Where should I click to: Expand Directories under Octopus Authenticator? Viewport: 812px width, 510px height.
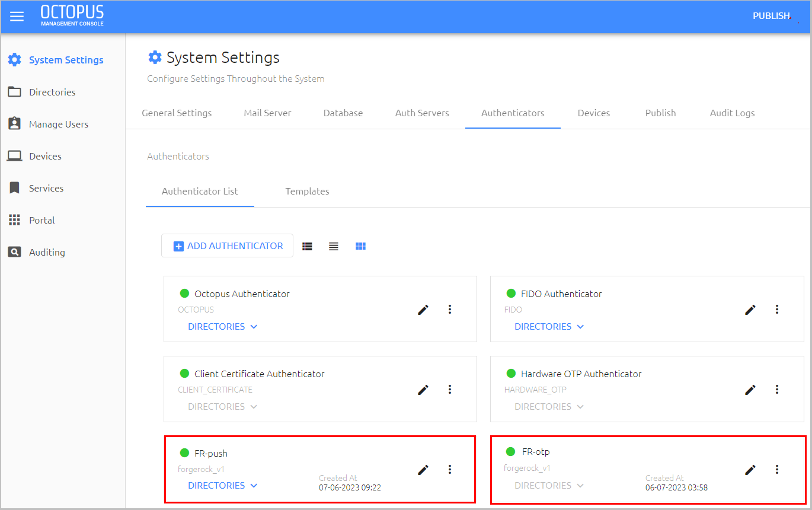(x=223, y=326)
